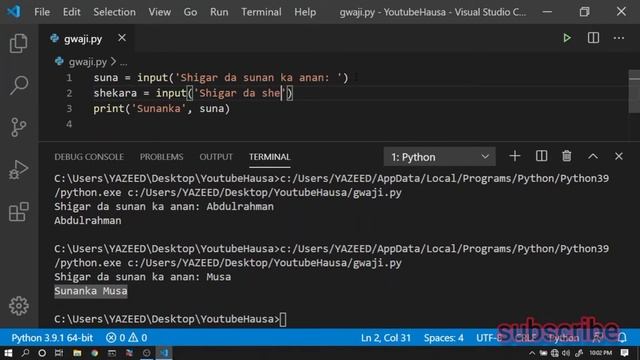Click Spaces: 4 indentation setting
The height and width of the screenshot is (360, 640).
pos(443,338)
